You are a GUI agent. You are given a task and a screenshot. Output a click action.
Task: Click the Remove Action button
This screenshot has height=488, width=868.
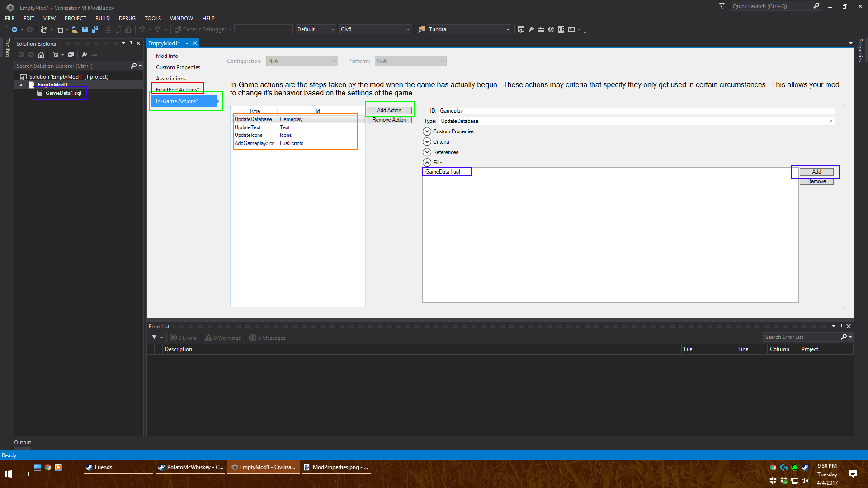(389, 120)
